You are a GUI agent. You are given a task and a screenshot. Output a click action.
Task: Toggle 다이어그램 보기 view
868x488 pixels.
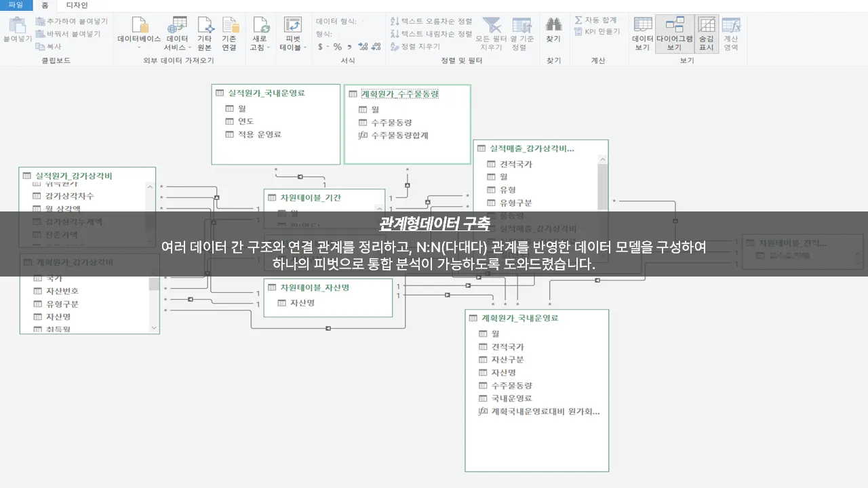point(674,34)
